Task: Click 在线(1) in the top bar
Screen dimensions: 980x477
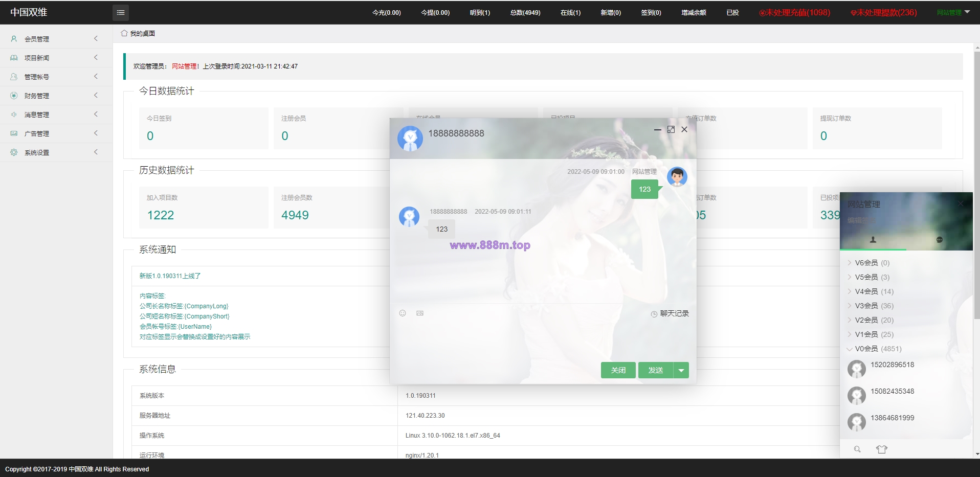Action: pyautogui.click(x=570, y=13)
